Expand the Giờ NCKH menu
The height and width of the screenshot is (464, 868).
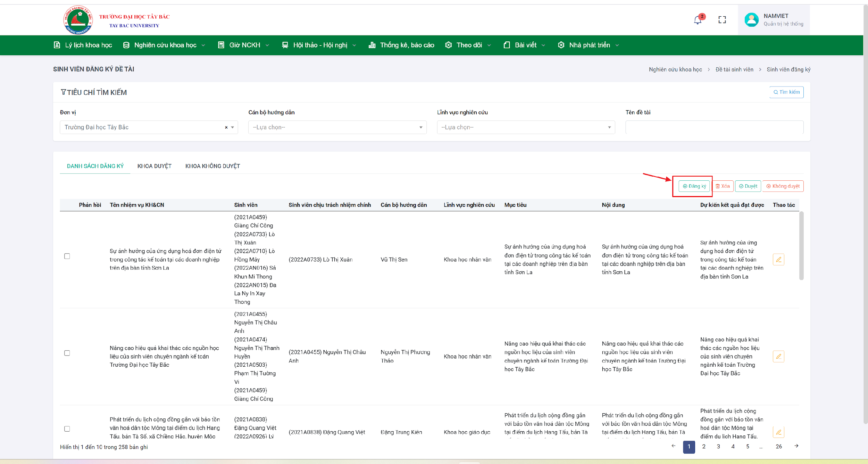coord(243,45)
